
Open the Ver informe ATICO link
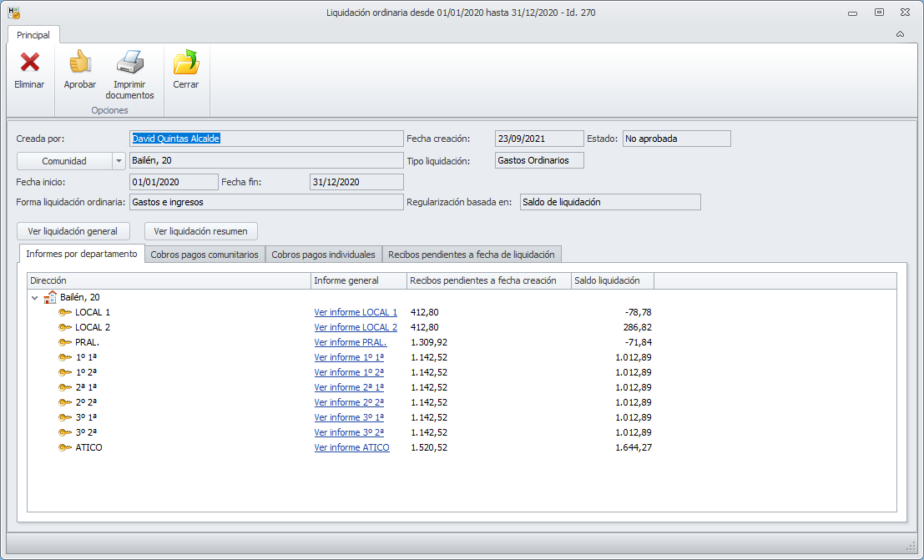tap(351, 447)
